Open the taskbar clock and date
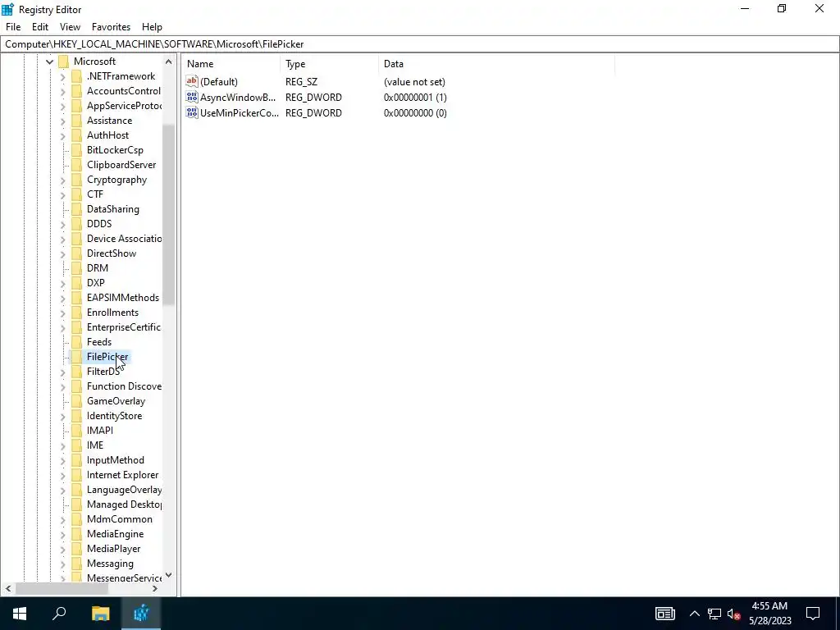Screen dimensions: 840x630 pyautogui.click(x=769, y=614)
